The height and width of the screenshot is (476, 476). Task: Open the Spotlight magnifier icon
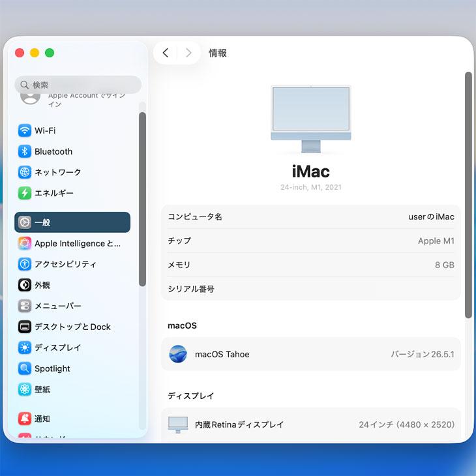(x=25, y=368)
